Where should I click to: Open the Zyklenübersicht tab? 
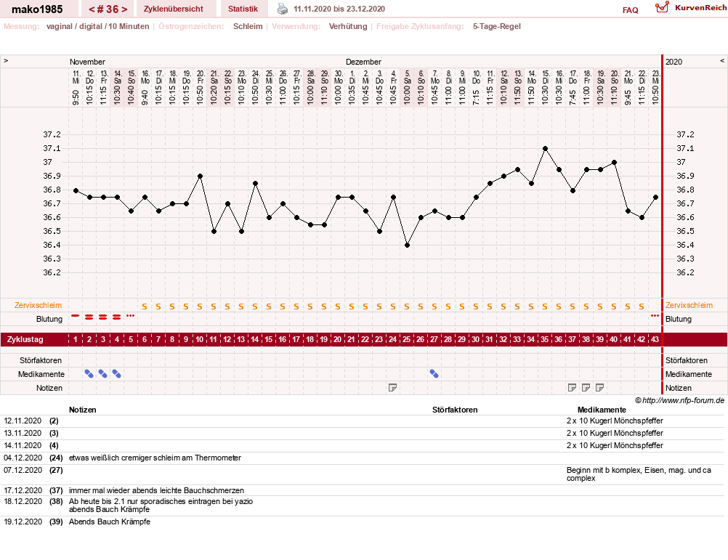pos(174,9)
